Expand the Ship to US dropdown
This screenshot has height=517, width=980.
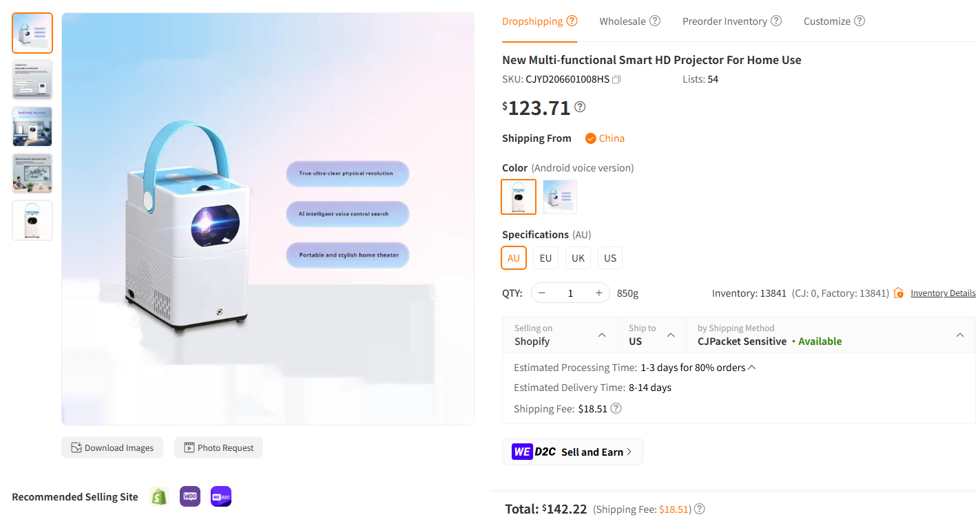pyautogui.click(x=651, y=335)
